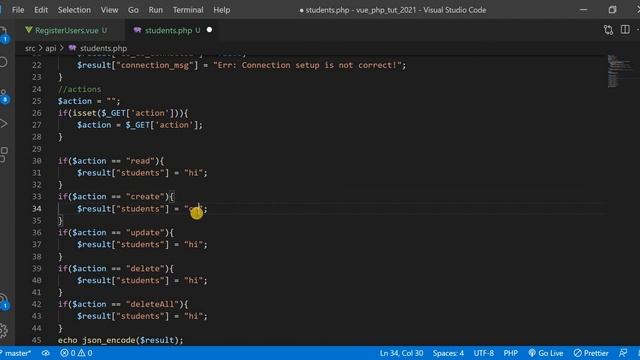Image resolution: width=640 pixels, height=360 pixels.
Task: Click the "update" string on line 36
Action: coord(145,233)
